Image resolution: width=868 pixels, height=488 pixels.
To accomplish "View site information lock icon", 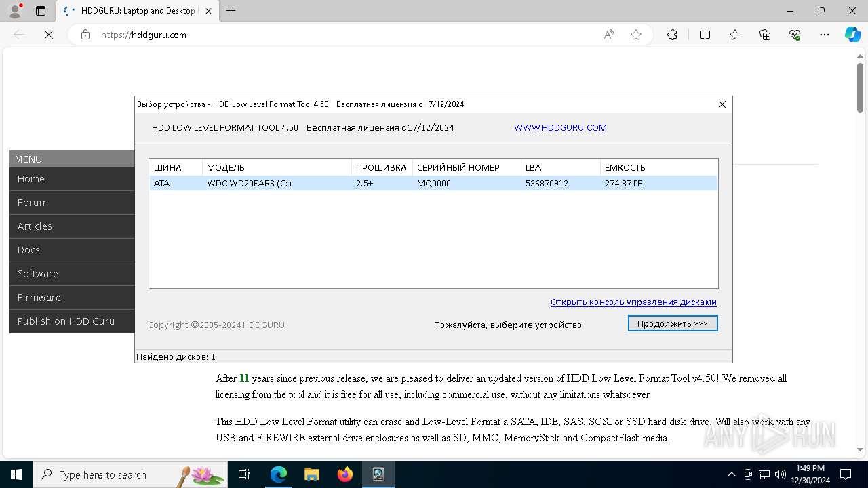I will click(85, 35).
